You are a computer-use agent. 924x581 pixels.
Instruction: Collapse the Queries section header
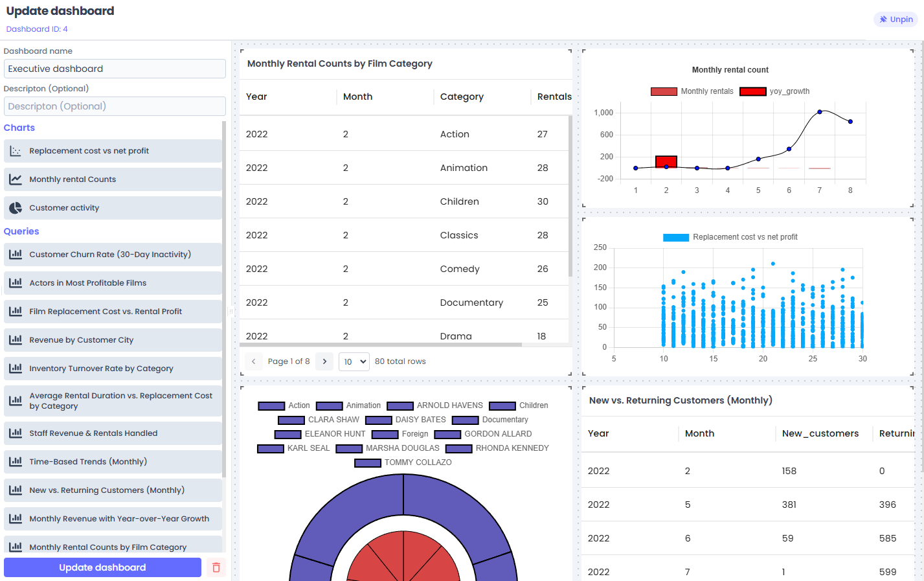point(21,231)
